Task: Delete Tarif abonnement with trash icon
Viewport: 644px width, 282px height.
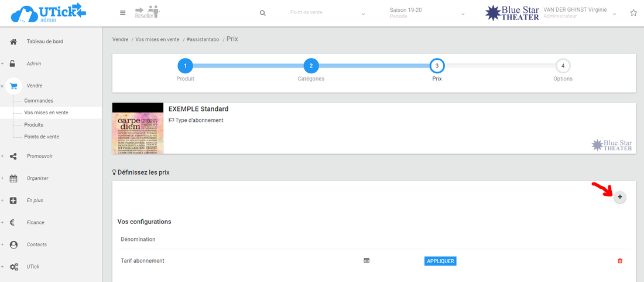Action: click(x=620, y=261)
